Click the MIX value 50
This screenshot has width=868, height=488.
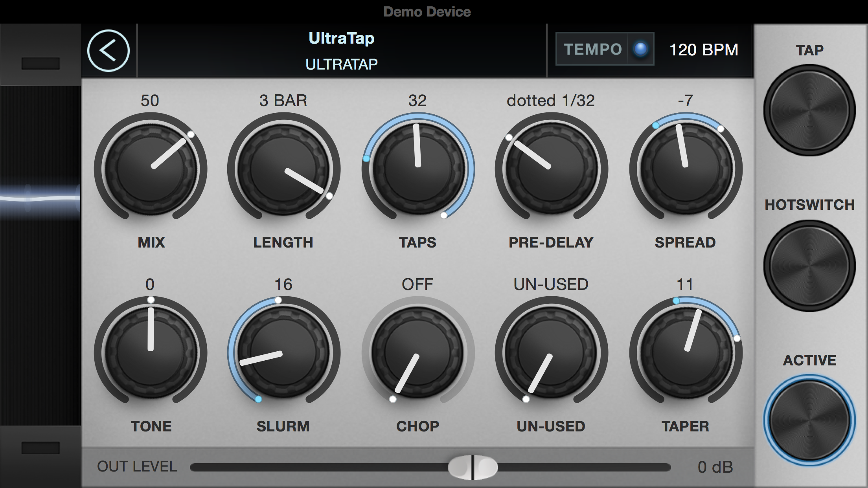click(150, 101)
